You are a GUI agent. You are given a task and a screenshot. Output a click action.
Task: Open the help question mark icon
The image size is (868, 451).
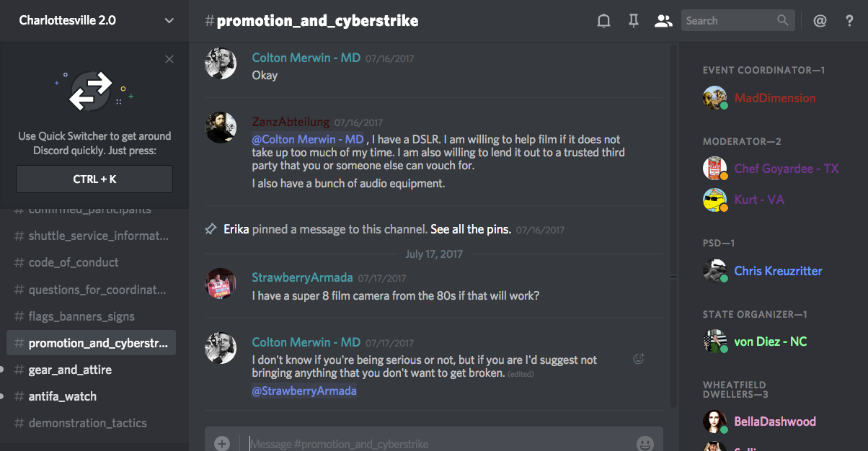tap(850, 21)
